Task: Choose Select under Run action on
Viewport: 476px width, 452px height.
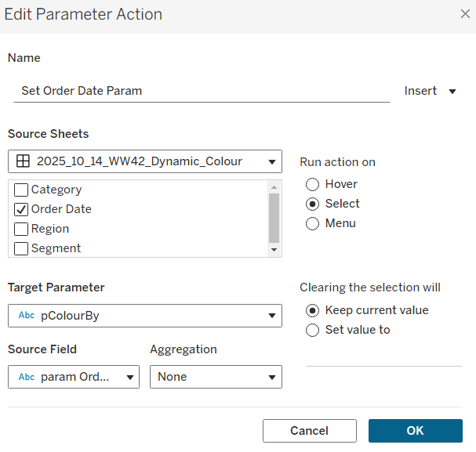Action: (312, 204)
